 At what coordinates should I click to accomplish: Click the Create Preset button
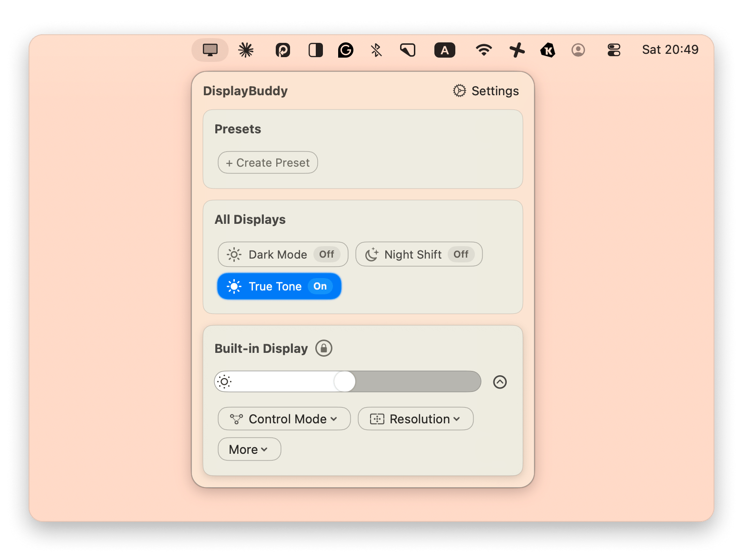pyautogui.click(x=268, y=163)
